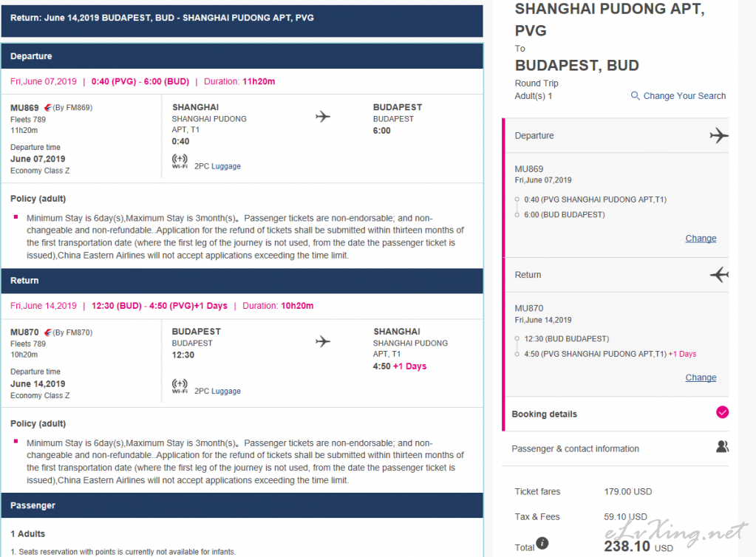Select Passenger & contact information step
The width and height of the screenshot is (756, 557).
click(615, 448)
